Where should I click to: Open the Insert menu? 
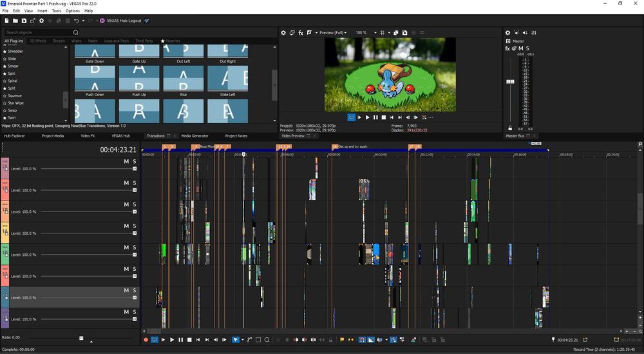coord(43,11)
